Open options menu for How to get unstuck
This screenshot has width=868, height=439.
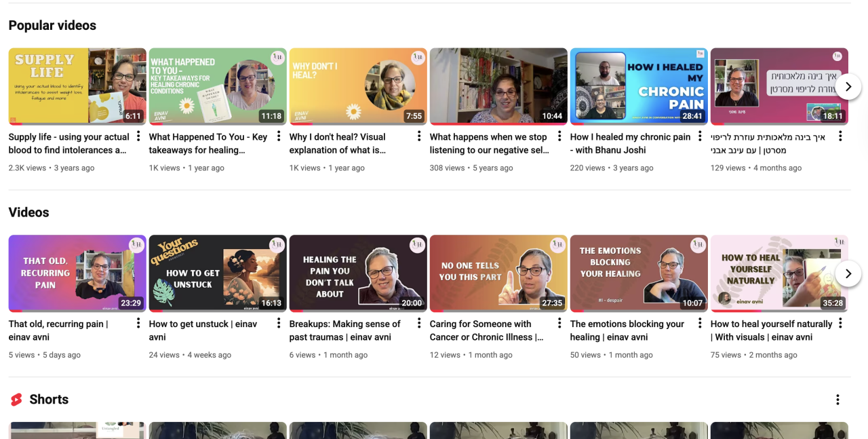click(279, 324)
